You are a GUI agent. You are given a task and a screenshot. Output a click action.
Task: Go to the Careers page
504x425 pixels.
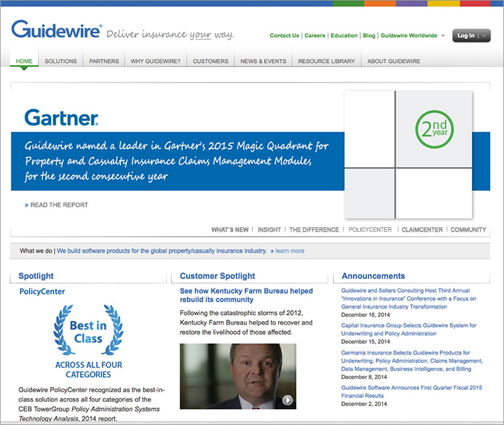[x=314, y=36]
